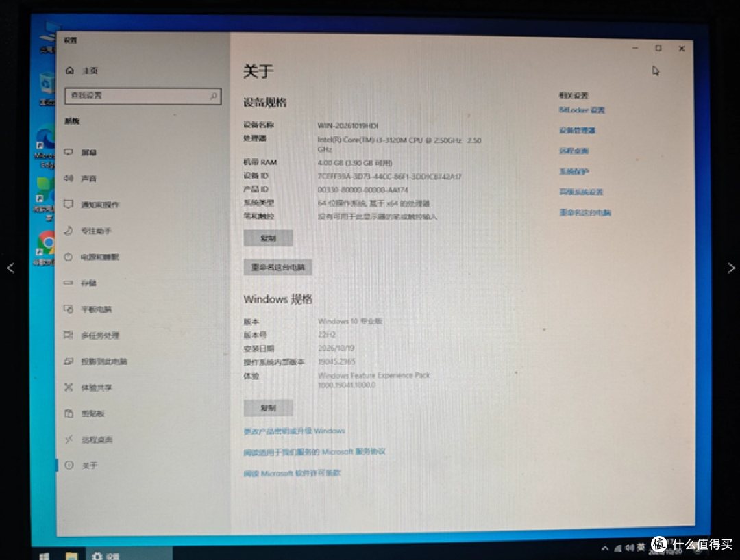The image size is (740, 560).
Task: Open 平板电脑 tablet icon
Action: [69, 309]
